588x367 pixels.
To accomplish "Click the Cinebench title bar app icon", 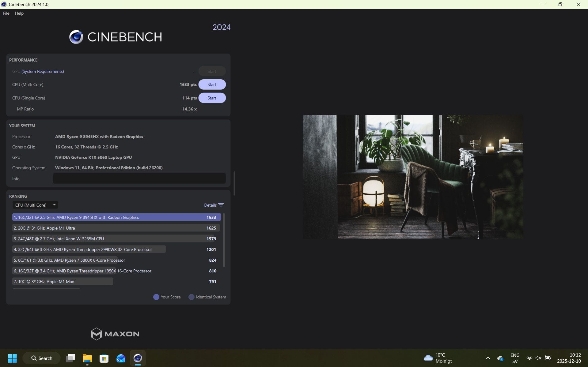I will click(x=4, y=4).
